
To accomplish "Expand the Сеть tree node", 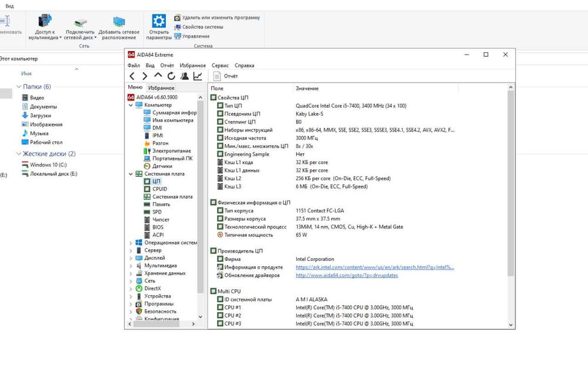I will tap(131, 281).
